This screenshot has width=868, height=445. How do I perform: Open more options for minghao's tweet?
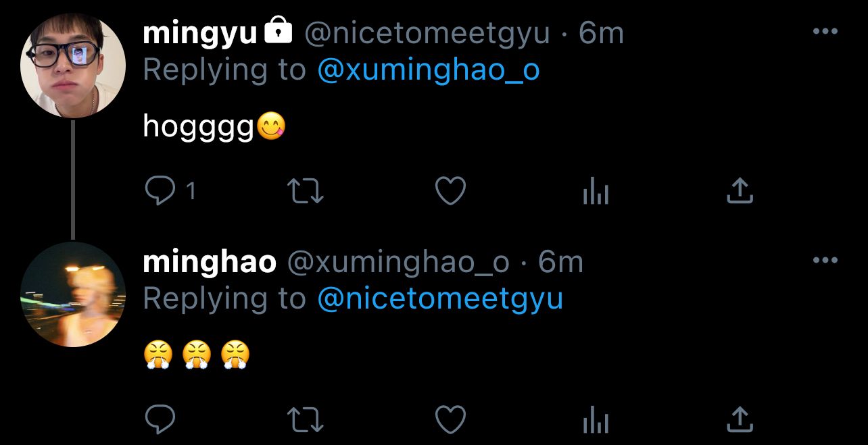pos(825,260)
